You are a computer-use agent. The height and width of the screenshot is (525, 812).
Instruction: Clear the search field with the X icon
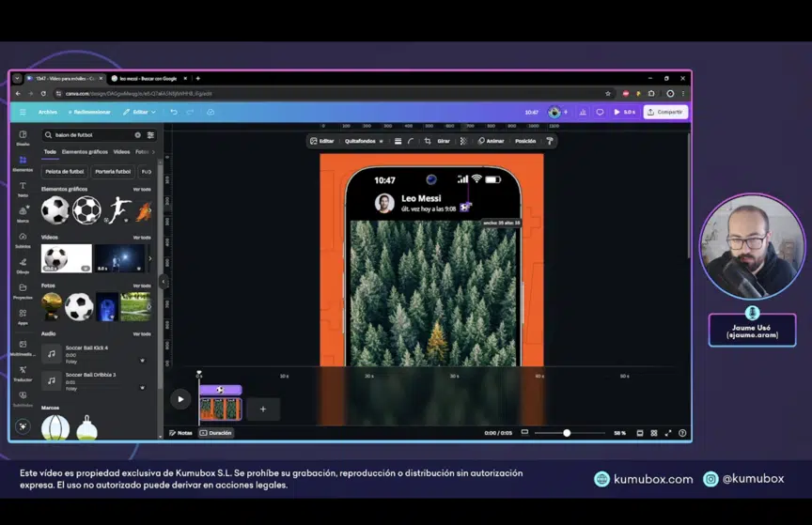(x=138, y=134)
